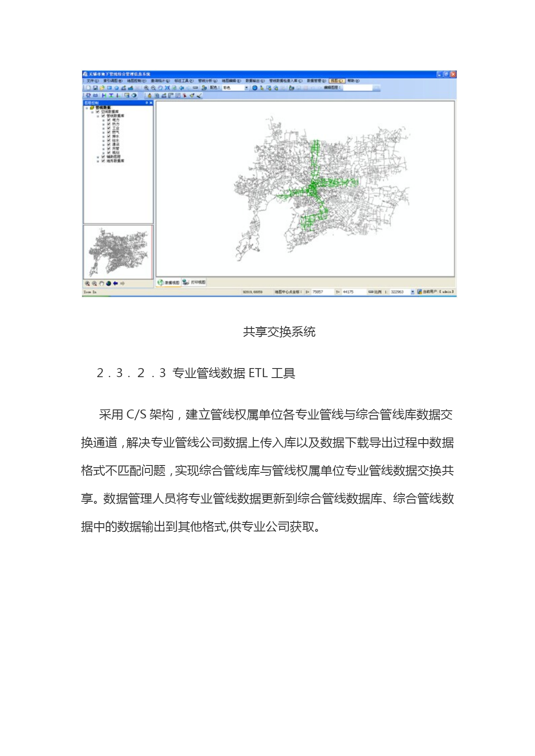
Task: Click the zoom out magnifier in main toolbar
Action: [153, 88]
